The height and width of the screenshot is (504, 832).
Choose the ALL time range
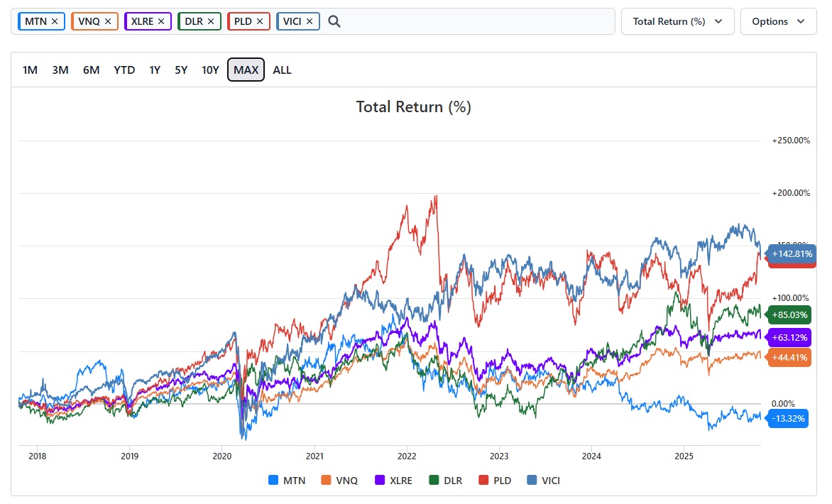(x=282, y=70)
